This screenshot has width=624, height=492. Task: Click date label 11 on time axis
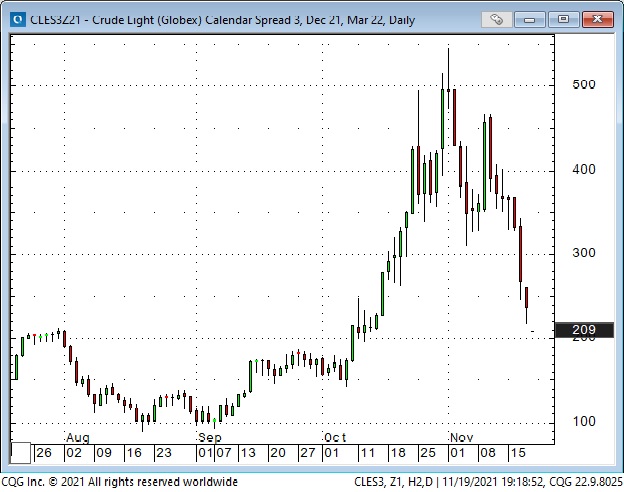tap(368, 453)
